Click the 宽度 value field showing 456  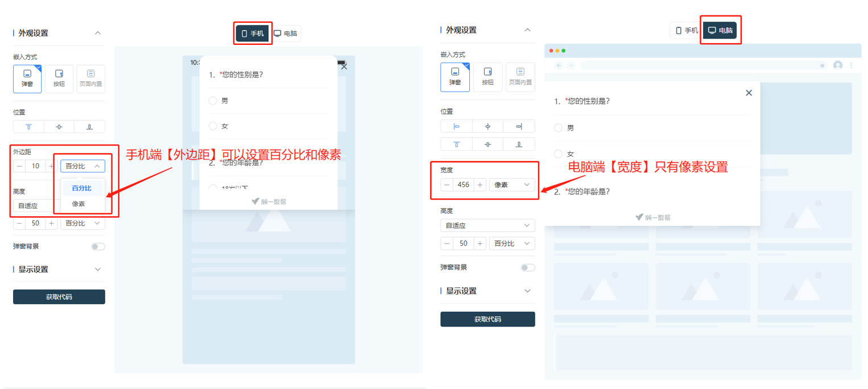(x=464, y=185)
